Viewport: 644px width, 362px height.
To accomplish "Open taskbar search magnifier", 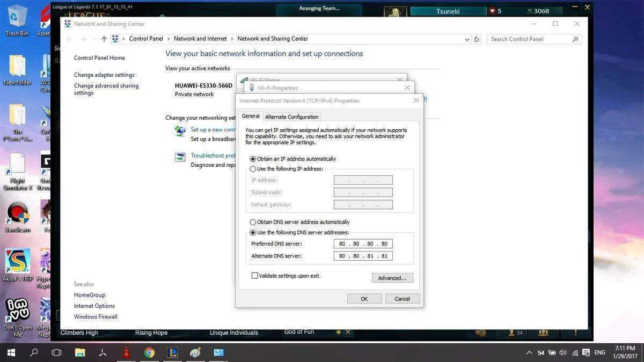I will pyautogui.click(x=34, y=352).
